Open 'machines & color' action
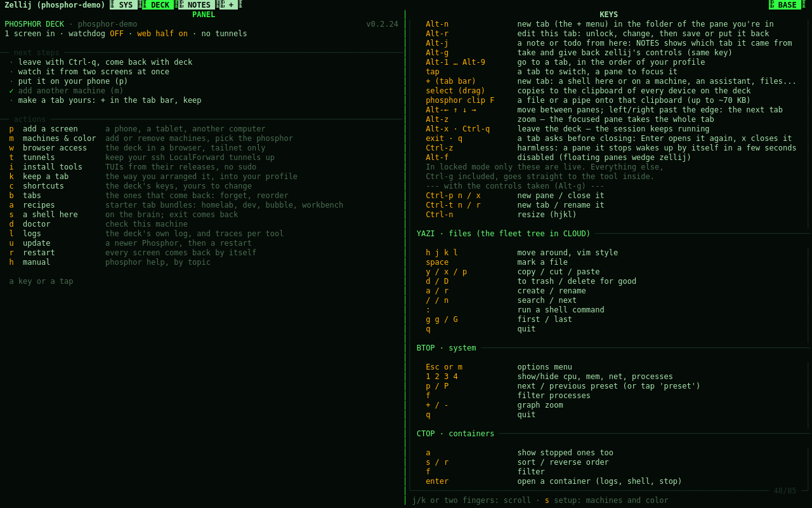This screenshot has width=812, height=508. [151, 138]
